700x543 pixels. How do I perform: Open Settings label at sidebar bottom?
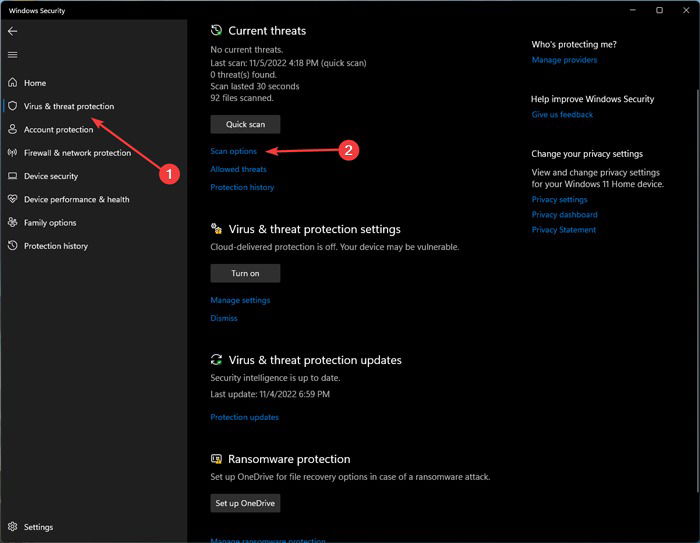pyautogui.click(x=38, y=527)
